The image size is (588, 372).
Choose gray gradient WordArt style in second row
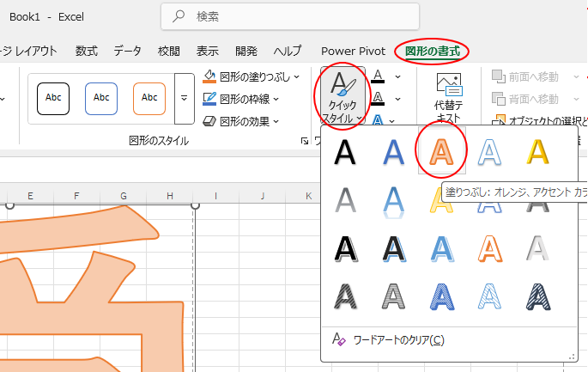click(x=345, y=200)
